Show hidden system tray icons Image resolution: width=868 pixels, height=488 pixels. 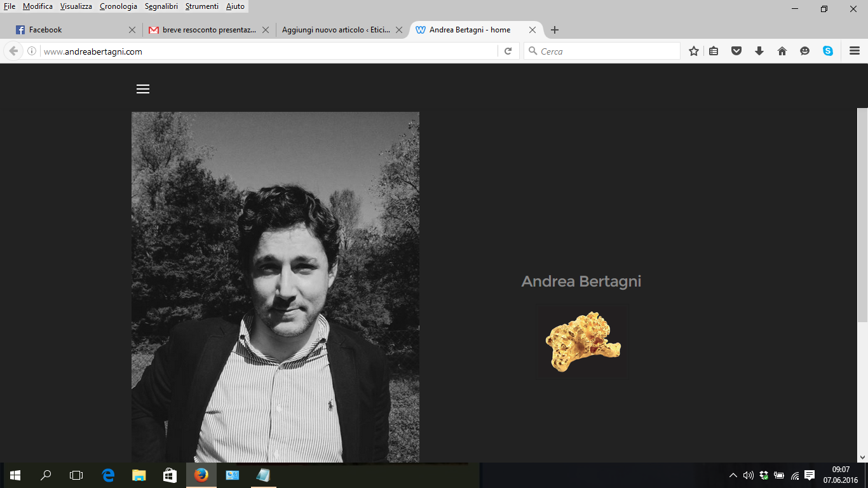(733, 475)
